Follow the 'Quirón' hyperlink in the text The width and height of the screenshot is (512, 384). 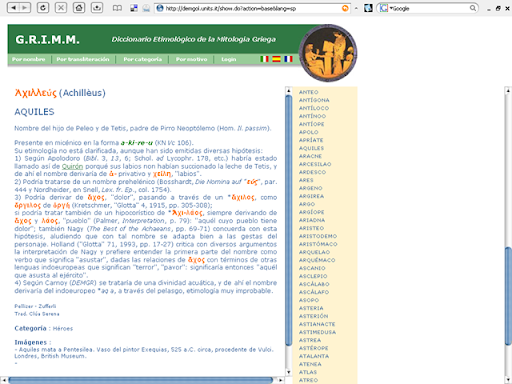coord(72,166)
